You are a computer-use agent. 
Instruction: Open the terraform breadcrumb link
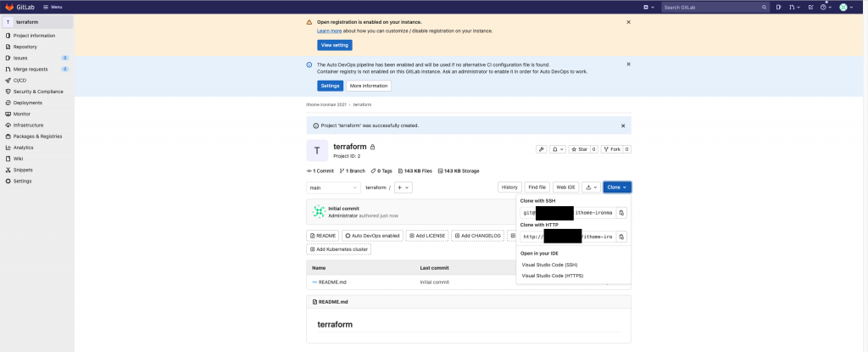(x=362, y=105)
